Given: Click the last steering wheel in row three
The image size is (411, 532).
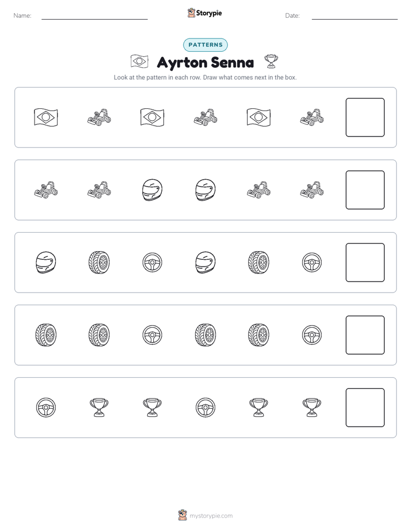Looking at the screenshot, I should 312,263.
